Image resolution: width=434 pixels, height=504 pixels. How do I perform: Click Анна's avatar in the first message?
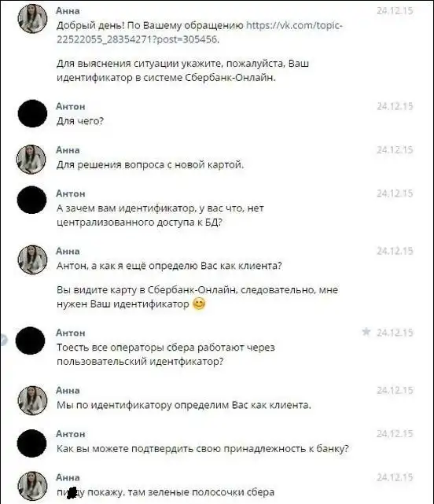32,18
